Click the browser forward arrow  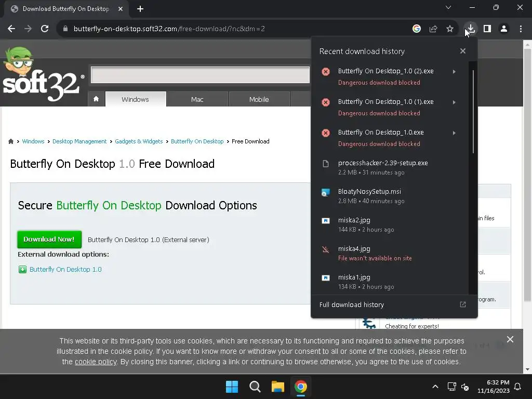coord(28,29)
